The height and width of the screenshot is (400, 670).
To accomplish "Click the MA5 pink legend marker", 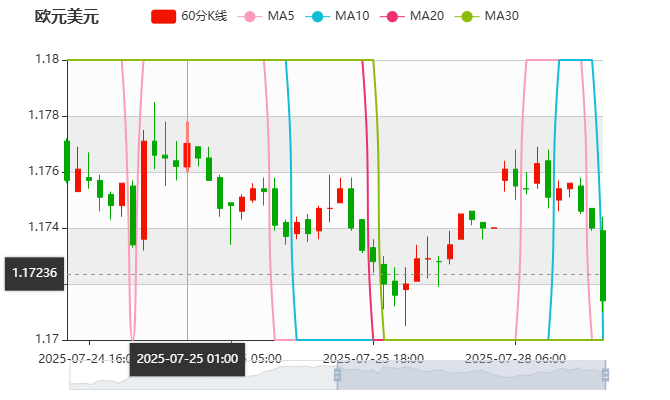I will [x=250, y=16].
